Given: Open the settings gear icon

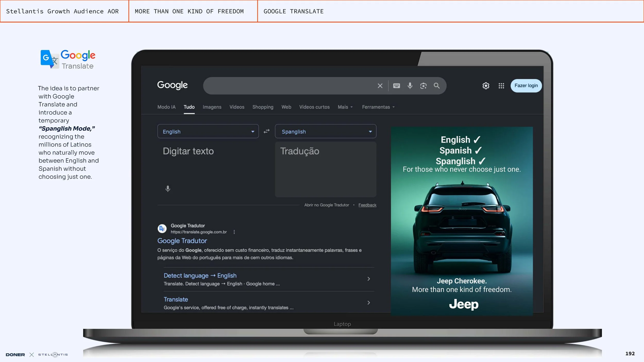Looking at the screenshot, I should click(486, 86).
